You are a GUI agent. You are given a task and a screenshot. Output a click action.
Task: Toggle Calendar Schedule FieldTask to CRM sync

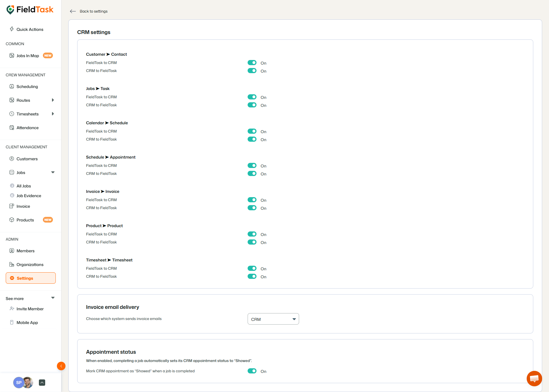click(x=252, y=131)
